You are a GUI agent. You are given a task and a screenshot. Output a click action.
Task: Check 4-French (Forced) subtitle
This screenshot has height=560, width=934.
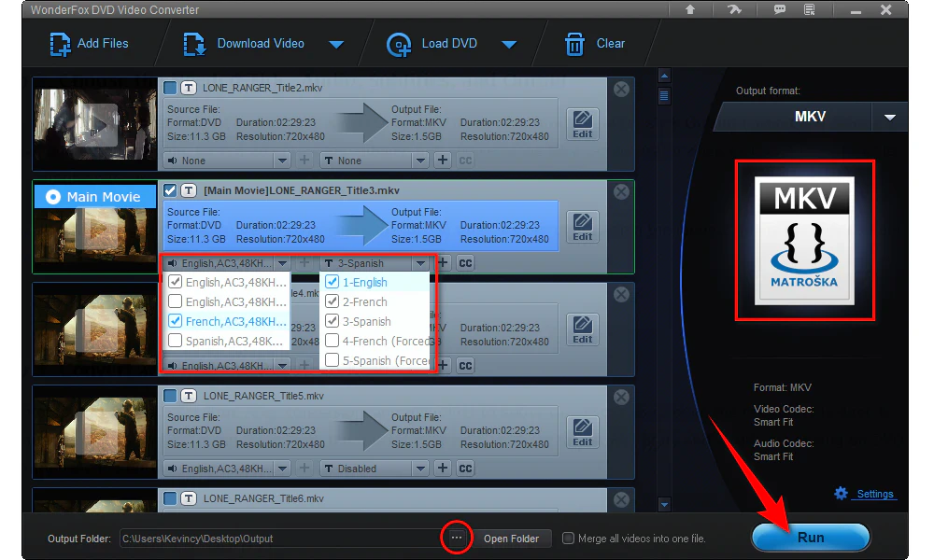click(333, 341)
